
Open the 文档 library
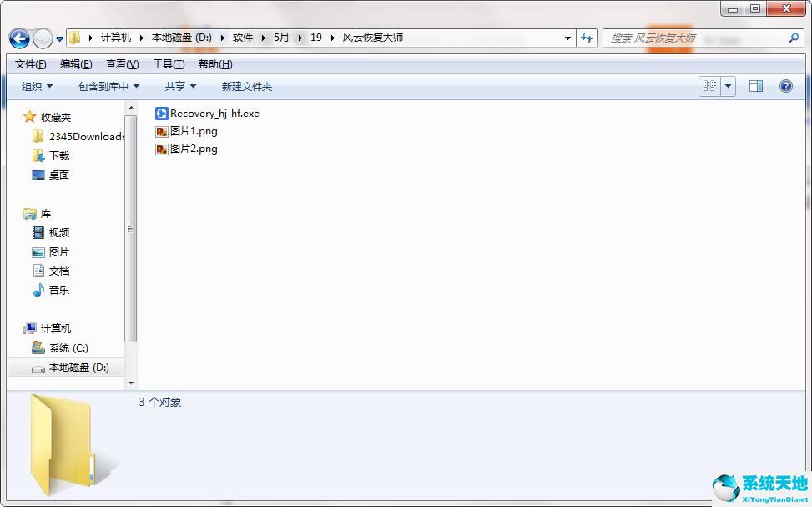tap(59, 271)
